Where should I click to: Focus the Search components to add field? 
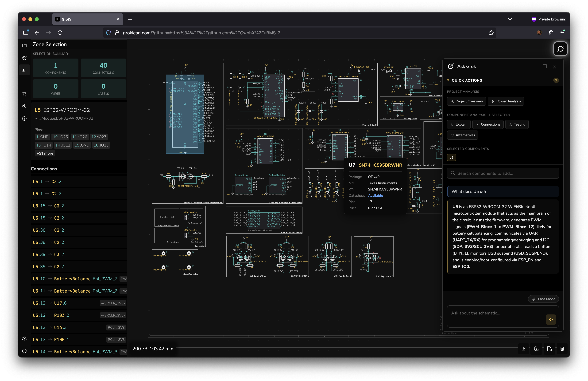click(x=503, y=173)
